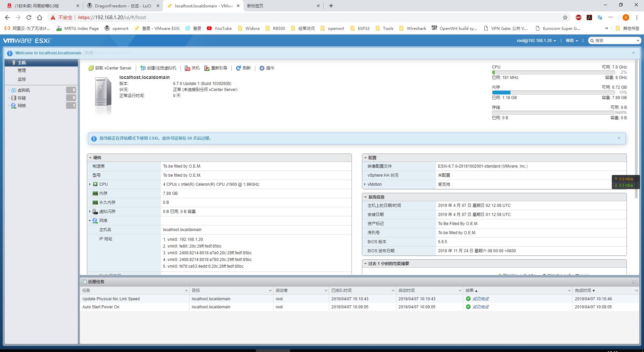This screenshot has height=352, width=644.
Task: Click the 网络 globe icon in hardware panel
Action: click(95, 221)
